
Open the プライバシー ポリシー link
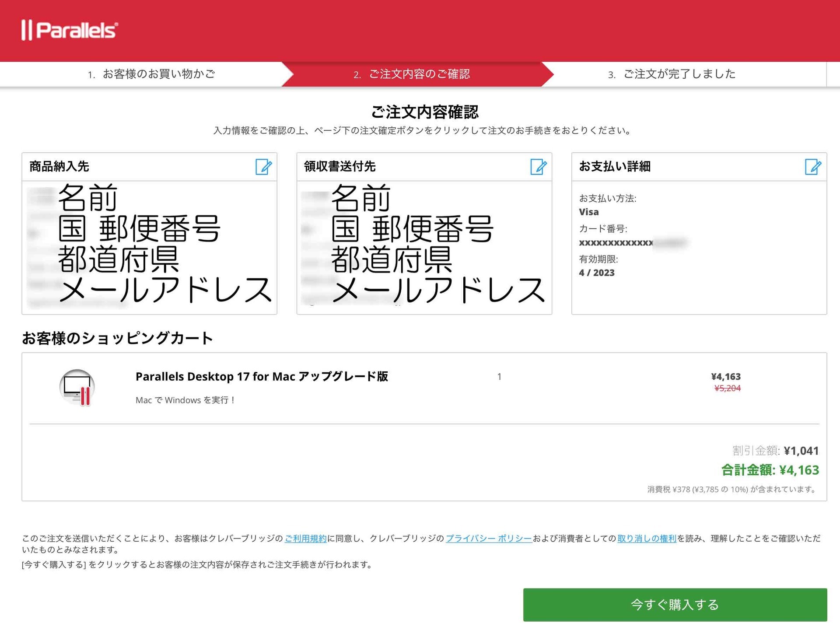click(489, 538)
